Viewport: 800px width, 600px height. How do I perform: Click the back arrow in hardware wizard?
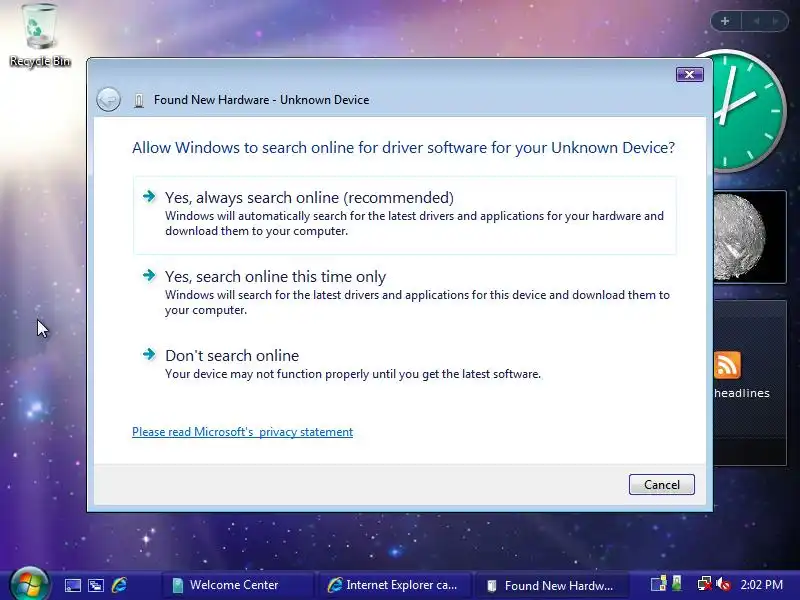(108, 99)
